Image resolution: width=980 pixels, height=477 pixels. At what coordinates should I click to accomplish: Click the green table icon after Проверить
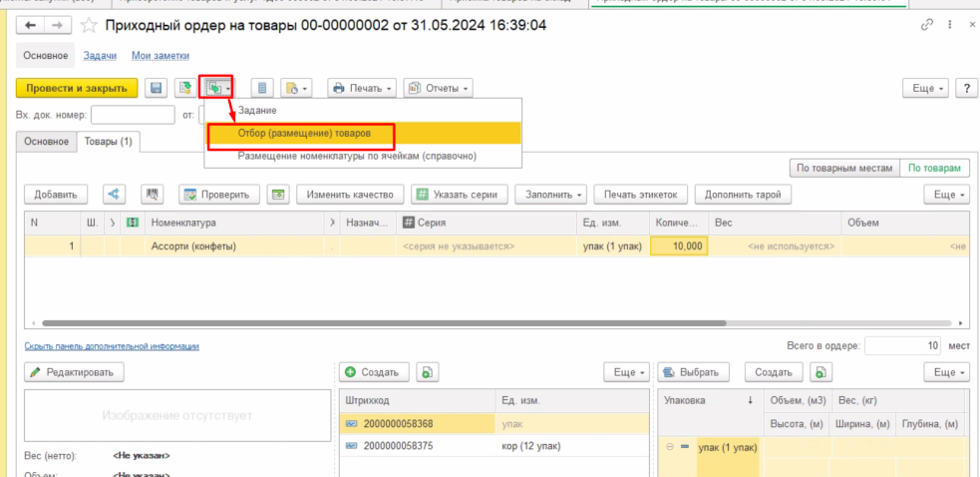tap(278, 195)
